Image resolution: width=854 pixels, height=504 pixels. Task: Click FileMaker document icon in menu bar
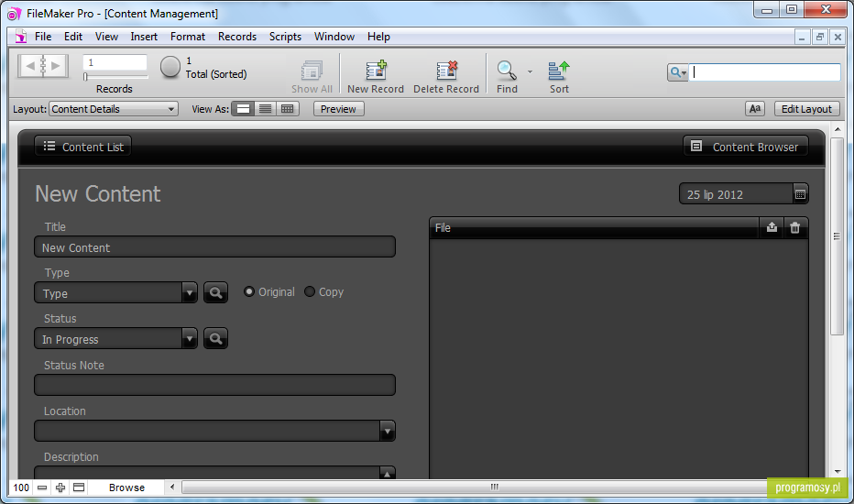21,37
